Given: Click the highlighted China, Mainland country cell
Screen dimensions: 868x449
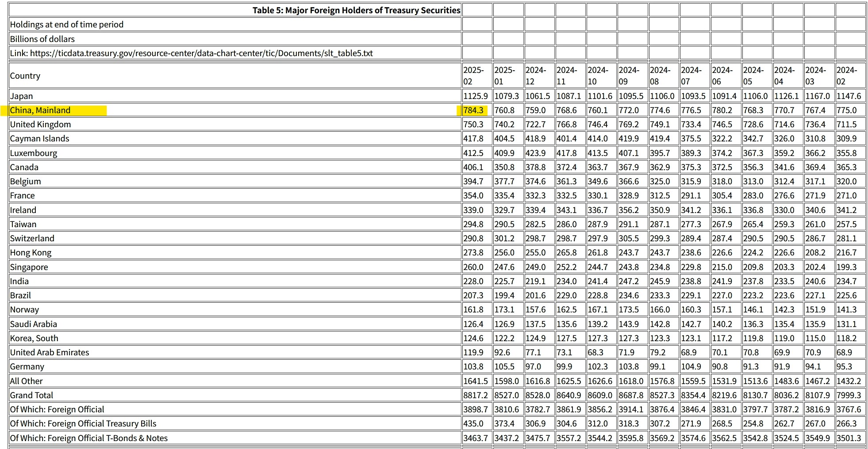Looking at the screenshot, I should [x=40, y=110].
